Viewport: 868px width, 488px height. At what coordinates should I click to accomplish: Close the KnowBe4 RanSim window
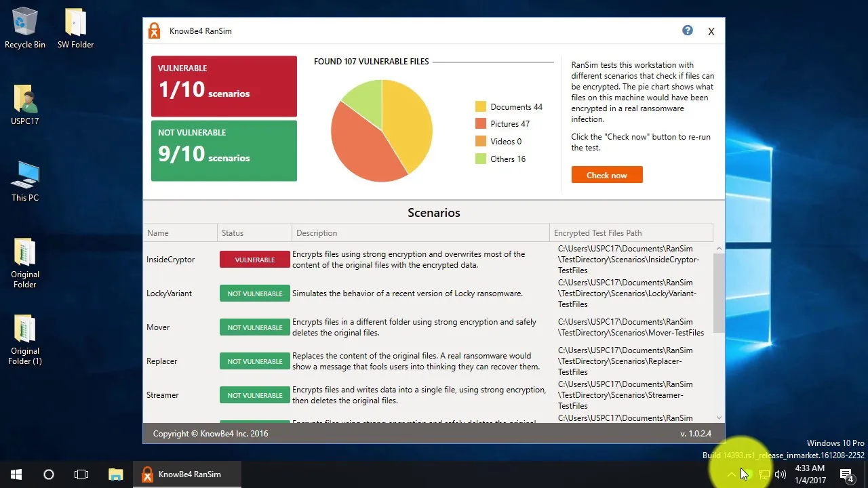[711, 31]
